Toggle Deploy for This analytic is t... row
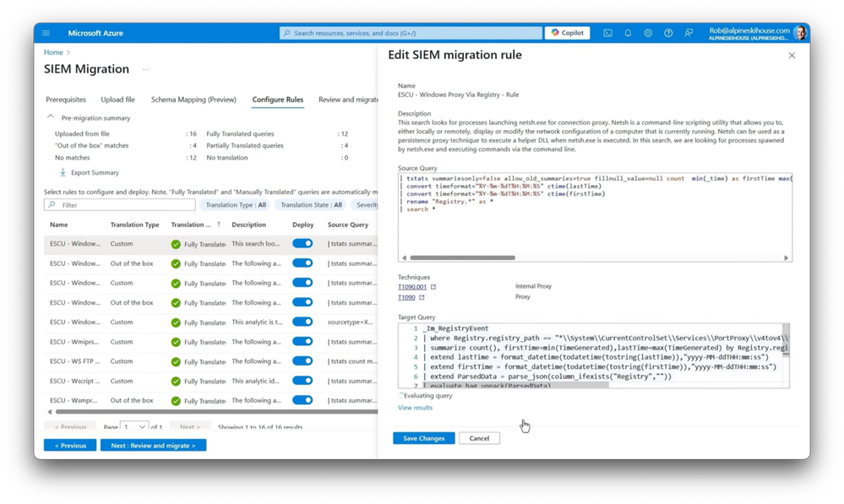Image resolution: width=844 pixels, height=504 pixels. [x=302, y=322]
